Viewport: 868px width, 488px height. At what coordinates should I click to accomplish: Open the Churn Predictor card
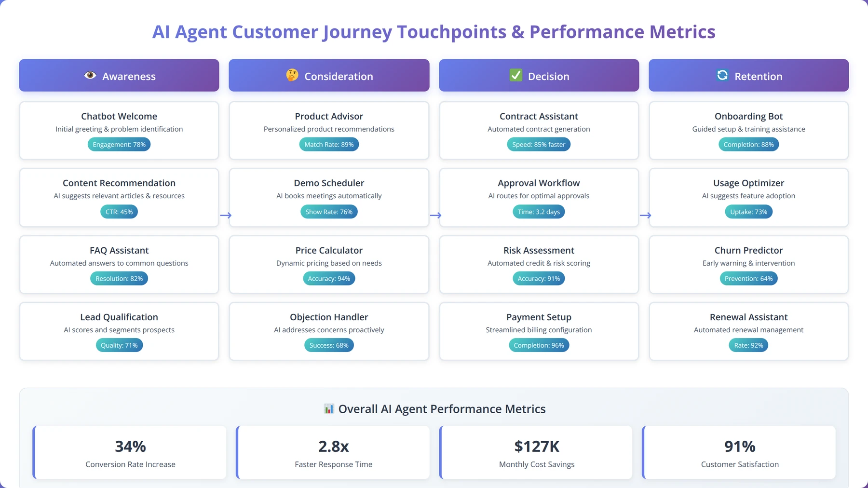point(748,264)
